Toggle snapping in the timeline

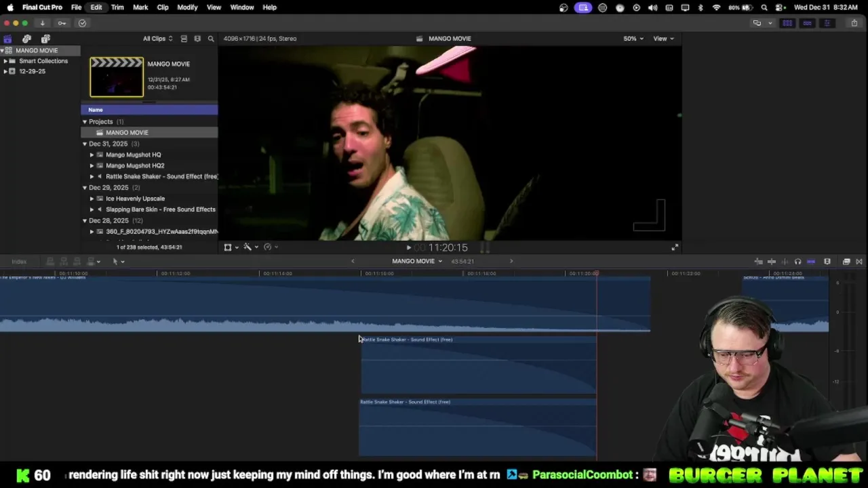click(811, 262)
